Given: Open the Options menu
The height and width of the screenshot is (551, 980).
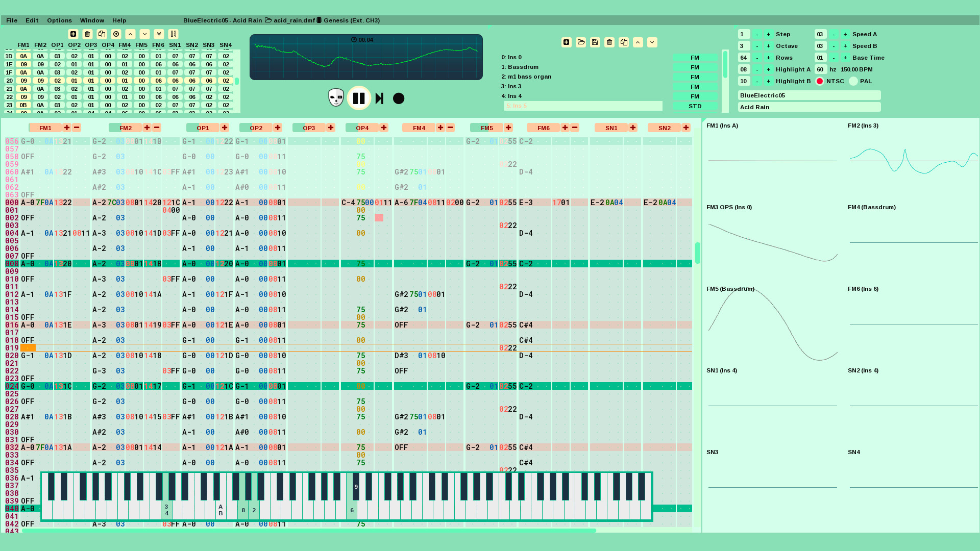Looking at the screenshot, I should (x=59, y=20).
